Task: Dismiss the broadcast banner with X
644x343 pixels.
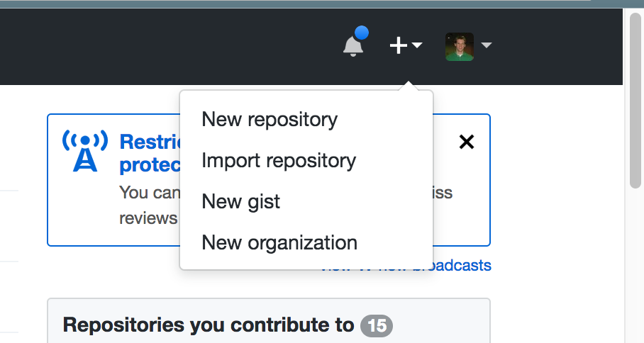Action: 467,142
